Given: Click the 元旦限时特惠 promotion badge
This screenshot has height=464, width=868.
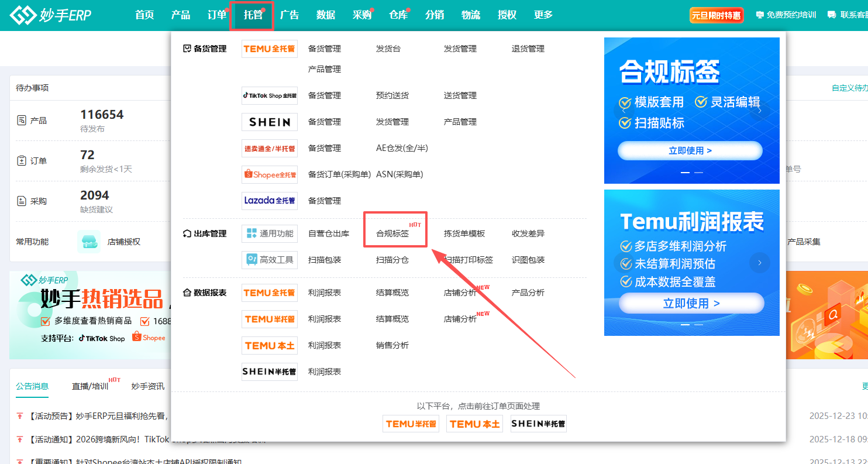Looking at the screenshot, I should point(716,15).
